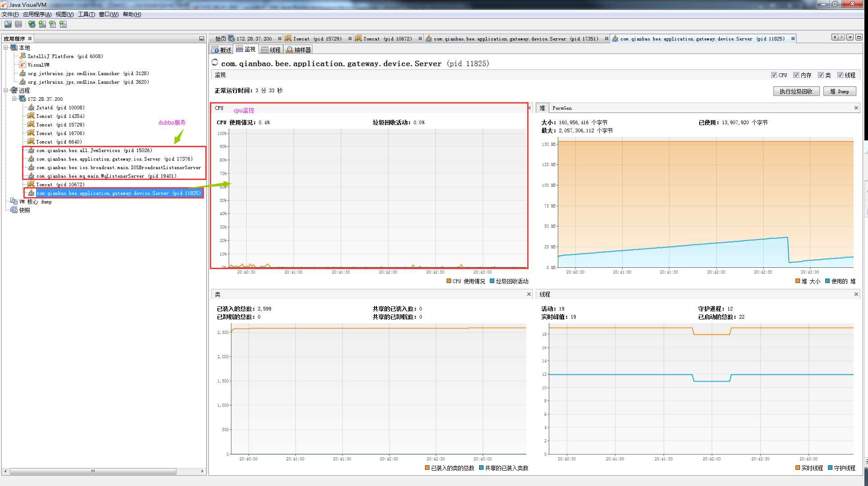Close the 类 chart panel
The width and height of the screenshot is (868, 486).
click(x=529, y=294)
